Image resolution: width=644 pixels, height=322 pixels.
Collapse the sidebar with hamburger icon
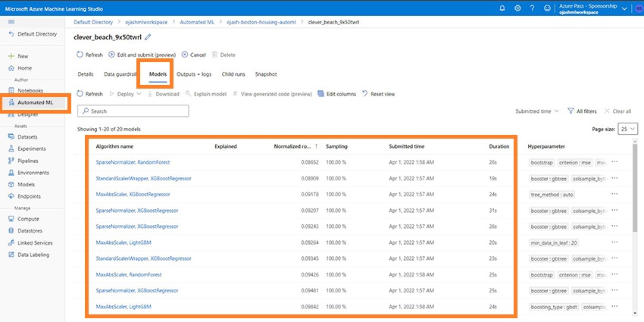click(x=11, y=22)
